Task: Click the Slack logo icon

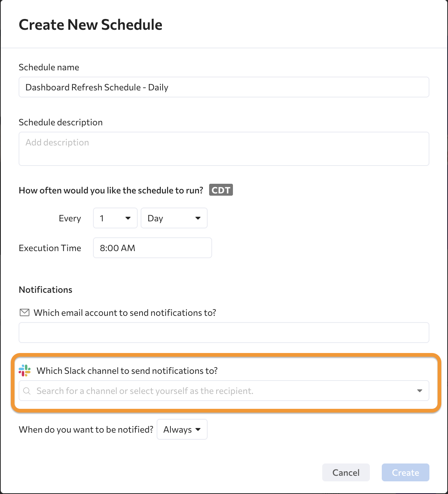Action: (x=25, y=370)
